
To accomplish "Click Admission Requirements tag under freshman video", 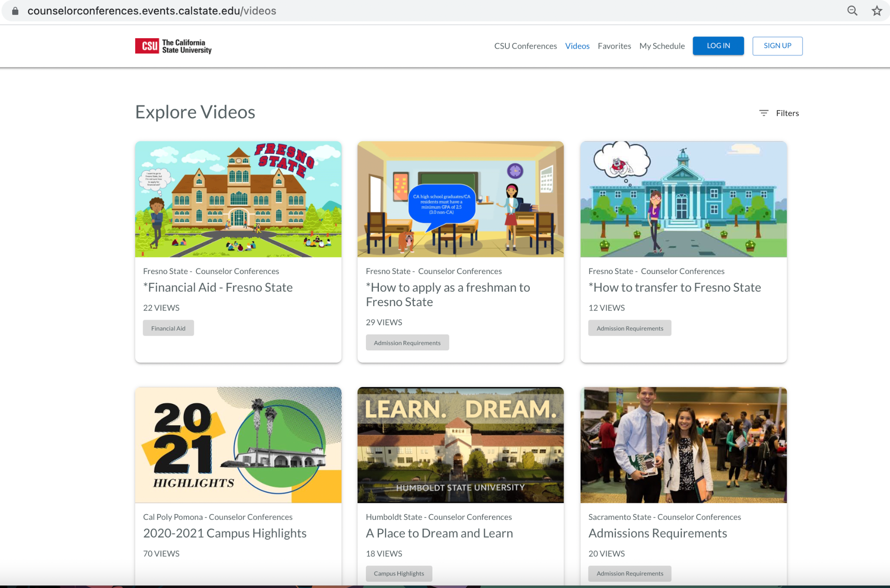I will pos(407,343).
